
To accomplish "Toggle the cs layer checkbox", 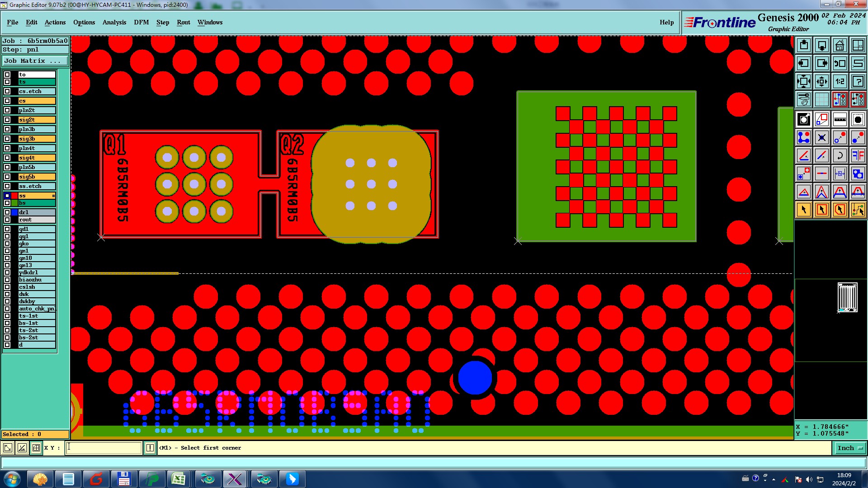I will coord(7,101).
